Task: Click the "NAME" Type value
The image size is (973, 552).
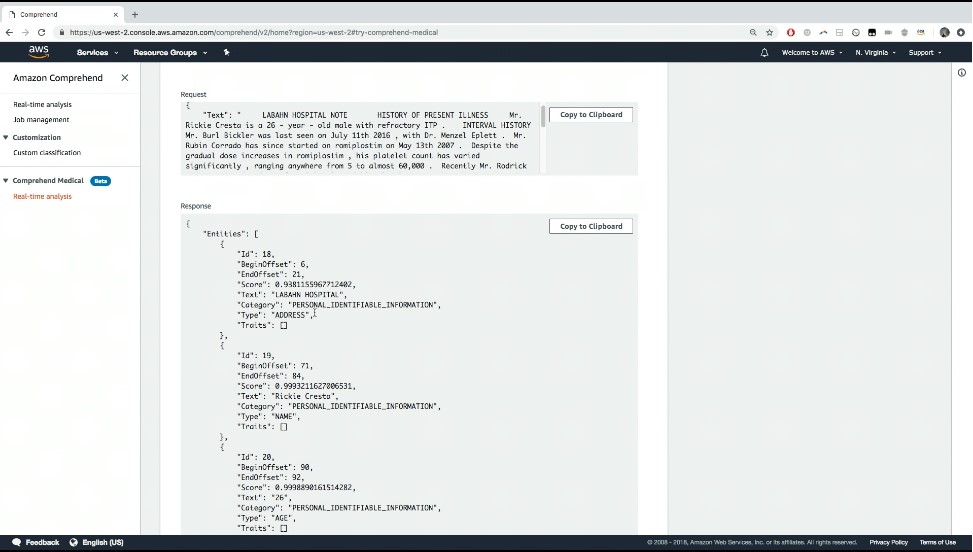Action: [284, 417]
